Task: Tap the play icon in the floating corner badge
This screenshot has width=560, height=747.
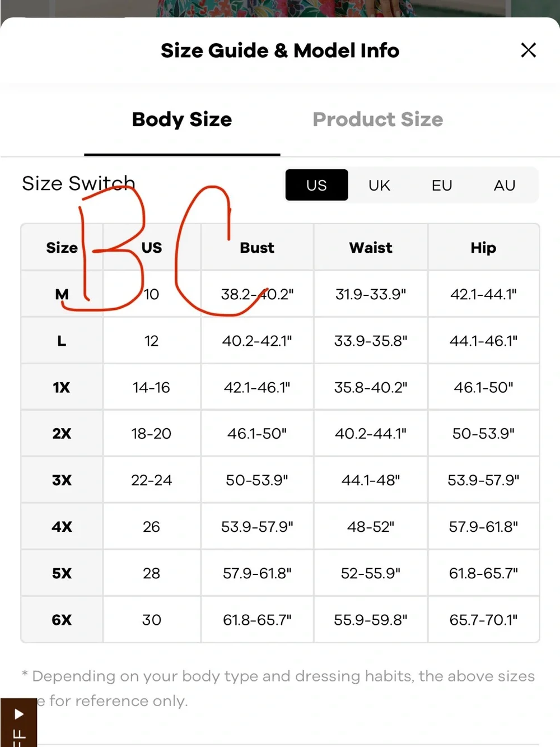Action: click(18, 714)
